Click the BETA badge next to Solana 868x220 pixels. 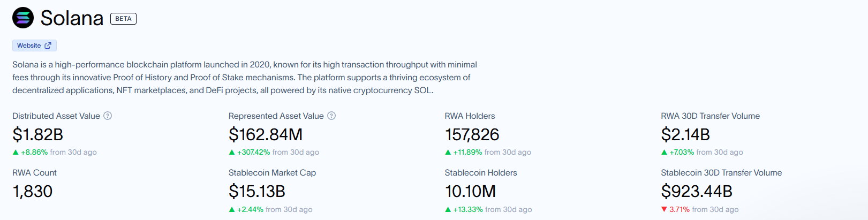pos(123,19)
